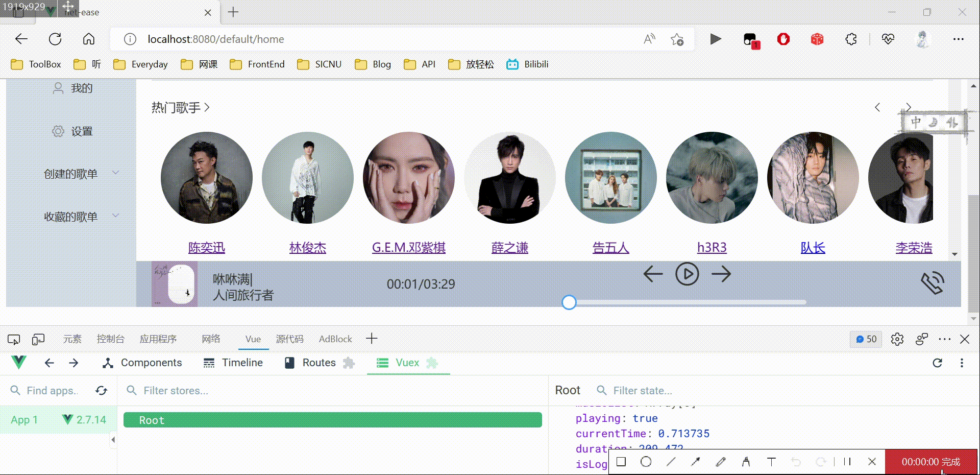Open singer G.E.M.邓紫棋 link
Viewport: 980px width, 475px height.
pos(409,248)
